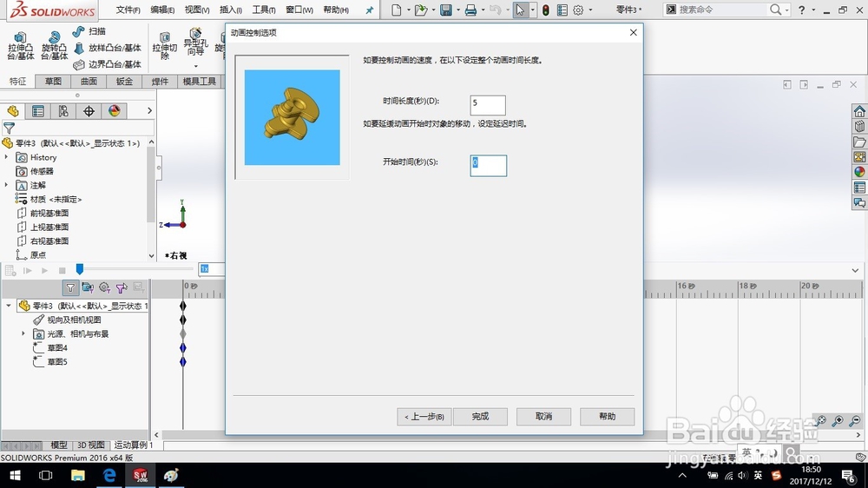Open the DimXpertManager tab icon
This screenshot has width=868, height=488.
point(89,111)
